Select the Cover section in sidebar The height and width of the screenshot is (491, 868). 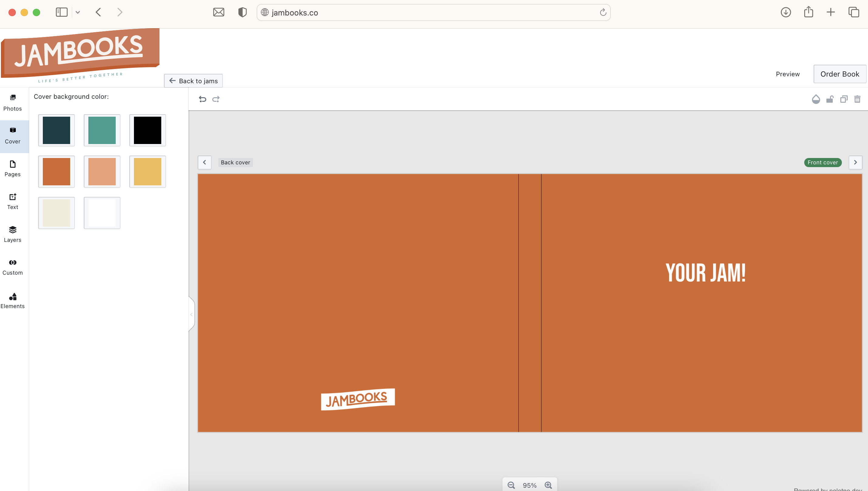click(12, 136)
